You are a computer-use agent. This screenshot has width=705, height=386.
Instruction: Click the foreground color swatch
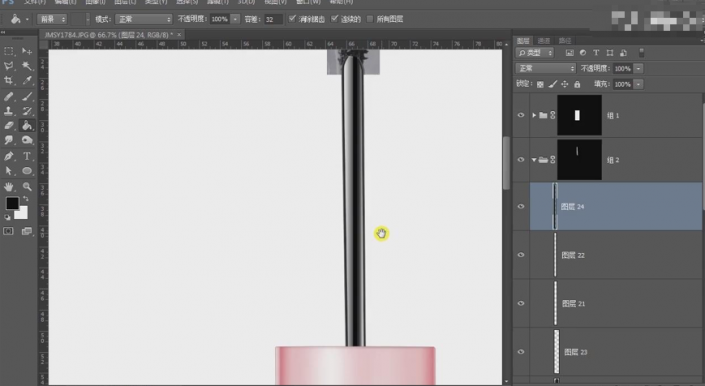pos(12,203)
